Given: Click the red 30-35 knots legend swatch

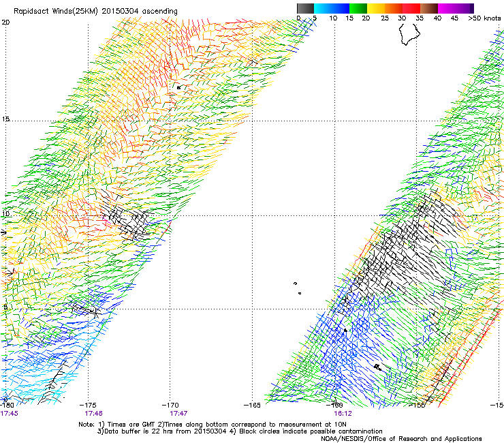Looking at the screenshot, I should click(411, 8).
